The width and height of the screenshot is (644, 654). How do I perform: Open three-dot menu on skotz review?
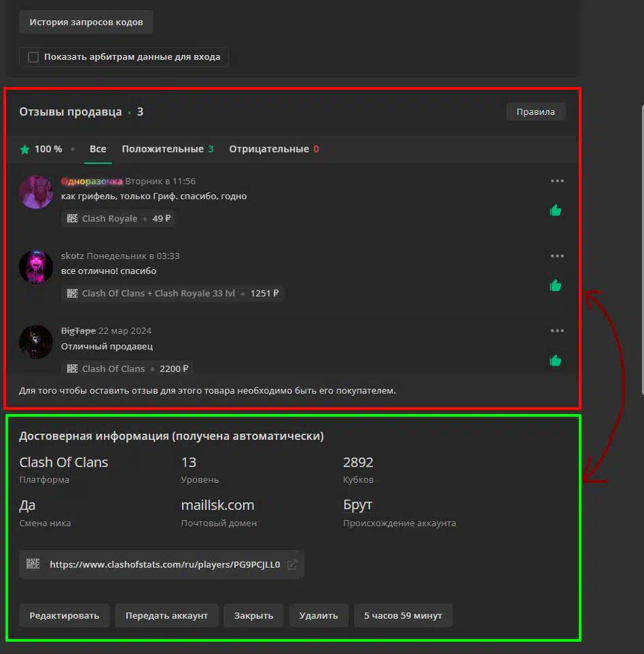557,256
